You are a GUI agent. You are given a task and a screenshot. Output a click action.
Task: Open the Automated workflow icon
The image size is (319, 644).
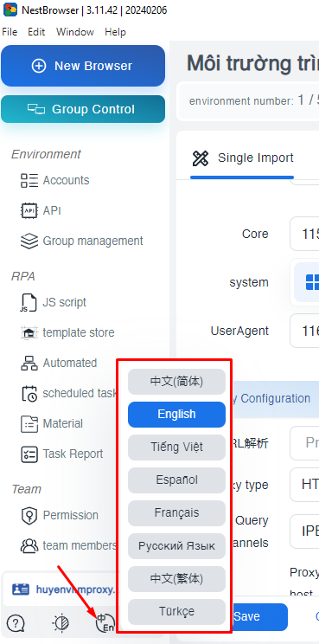coord(29,363)
